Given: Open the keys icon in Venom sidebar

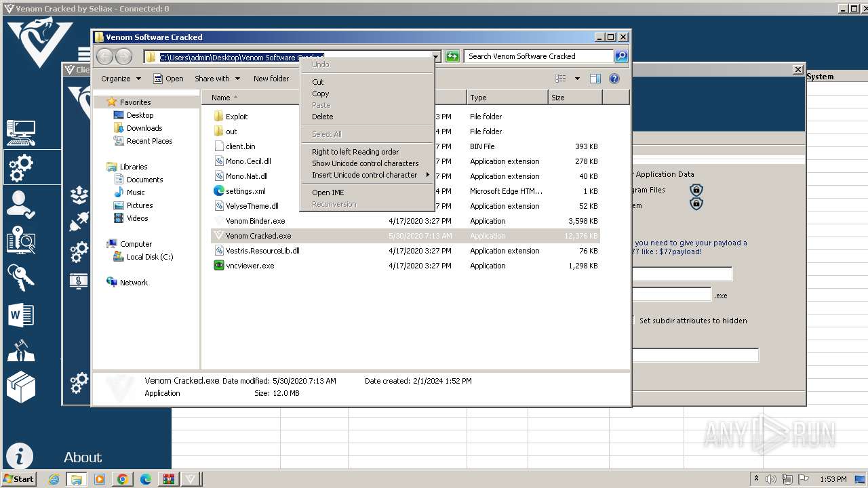Looking at the screenshot, I should point(20,278).
